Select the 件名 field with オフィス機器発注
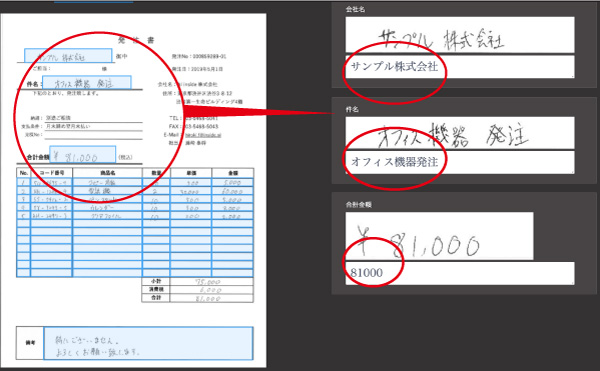The width and height of the screenshot is (600, 371). (460, 162)
